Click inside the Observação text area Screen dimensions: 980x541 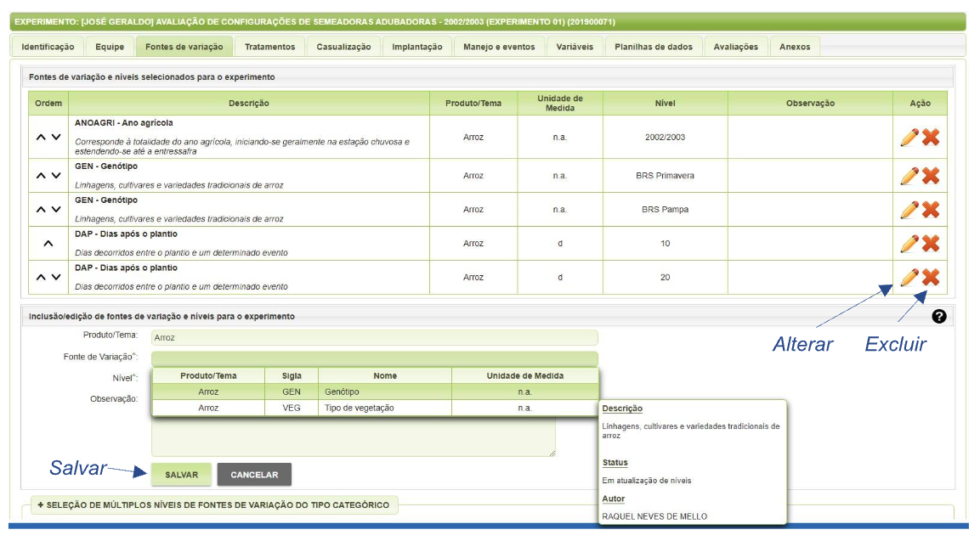pos(353,436)
